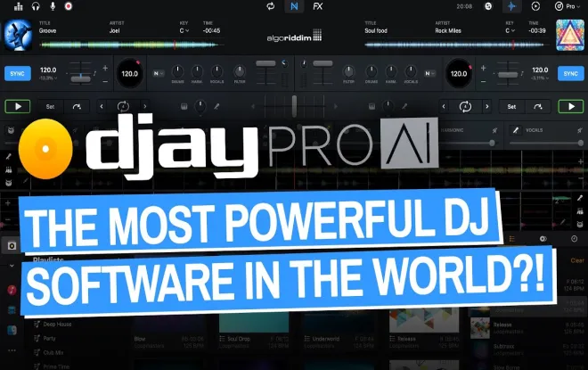Increase left deck tempo with plus button
This screenshot has height=370, width=588.
[105, 68]
